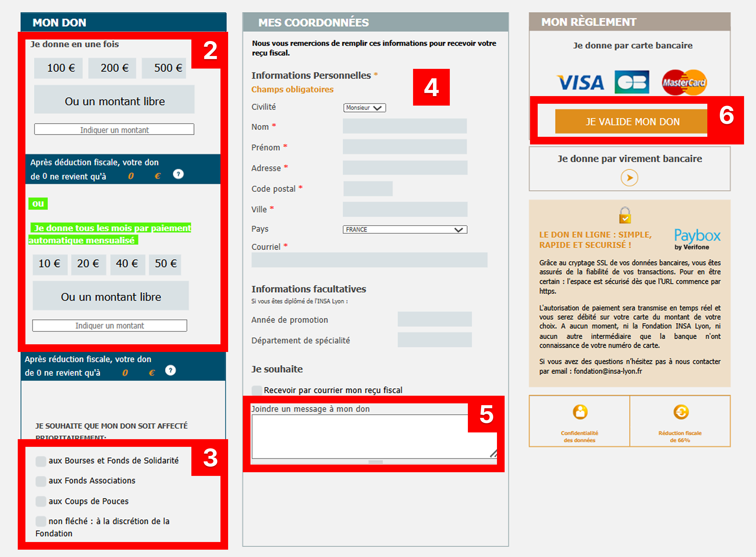Open 'Réduction fiscale de 66%' icon
This screenshot has width=756, height=557.
pyautogui.click(x=681, y=412)
